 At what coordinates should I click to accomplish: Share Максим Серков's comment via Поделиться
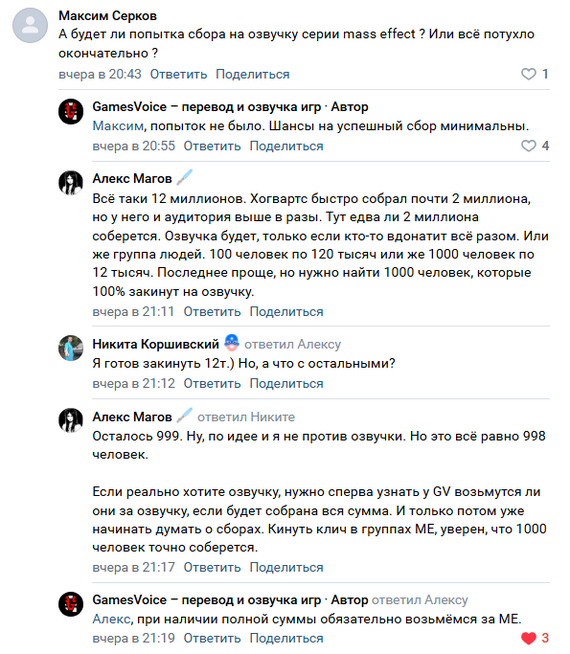pos(253,74)
